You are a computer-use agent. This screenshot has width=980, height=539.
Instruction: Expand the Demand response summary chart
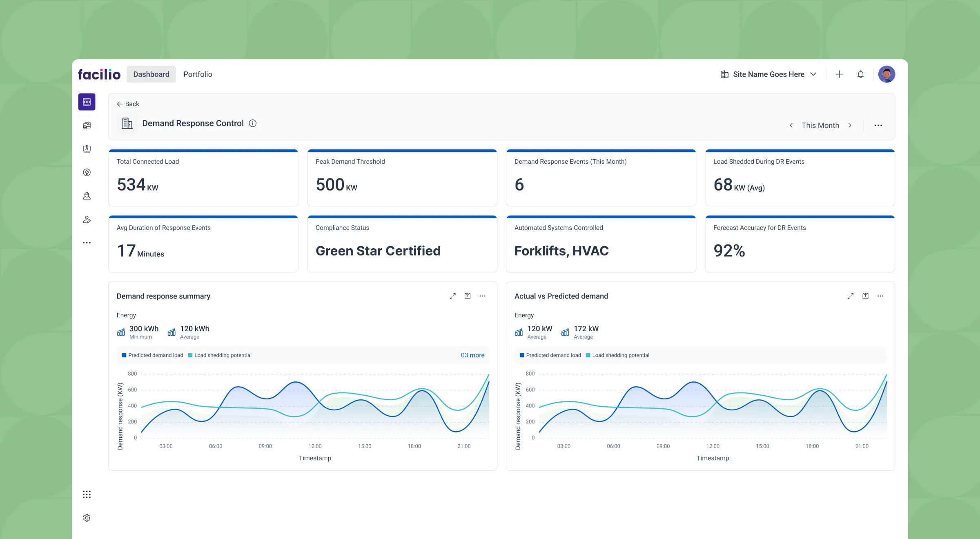(452, 296)
